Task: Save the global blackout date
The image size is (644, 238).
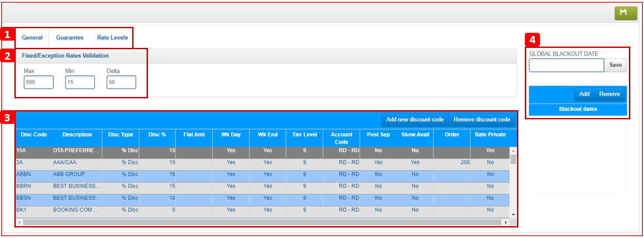Action: coord(615,65)
